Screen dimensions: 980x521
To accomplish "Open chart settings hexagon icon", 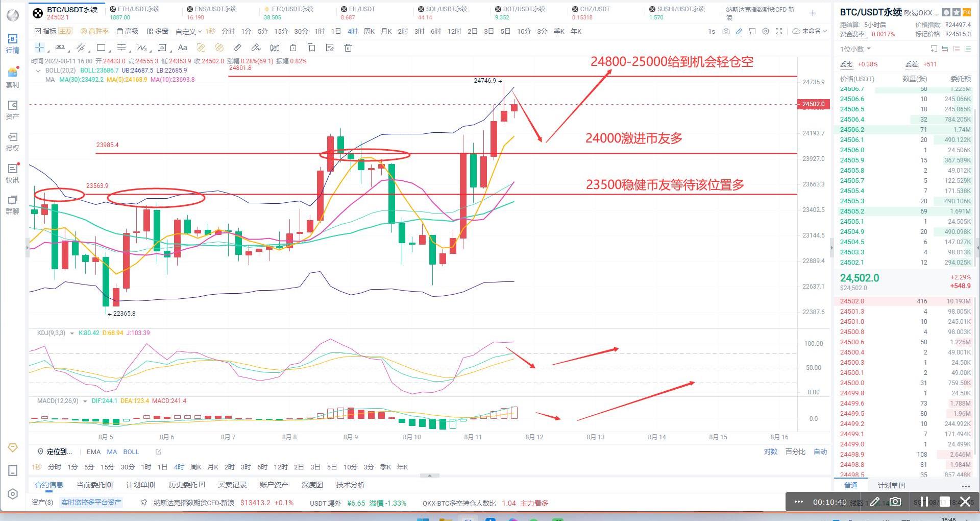I will [766, 32].
